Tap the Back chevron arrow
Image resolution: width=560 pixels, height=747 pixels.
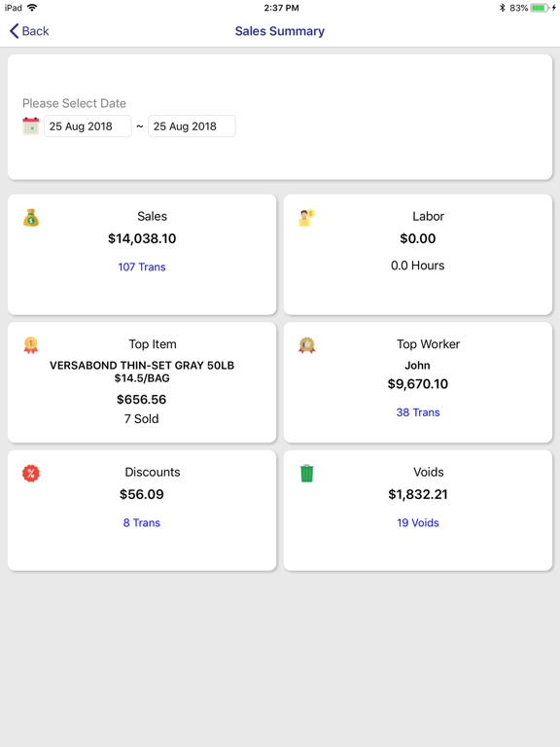(x=14, y=31)
